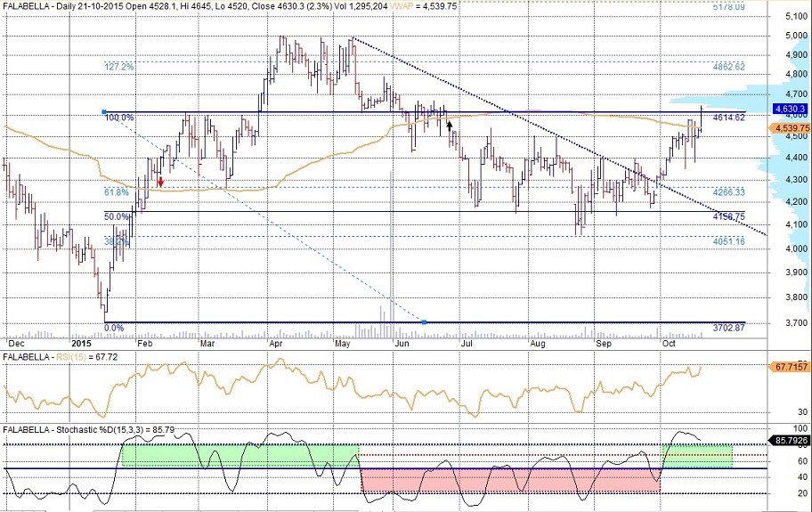Click the 3702.87 Fibonacci price value
This screenshot has height=512, width=812.
(x=728, y=328)
